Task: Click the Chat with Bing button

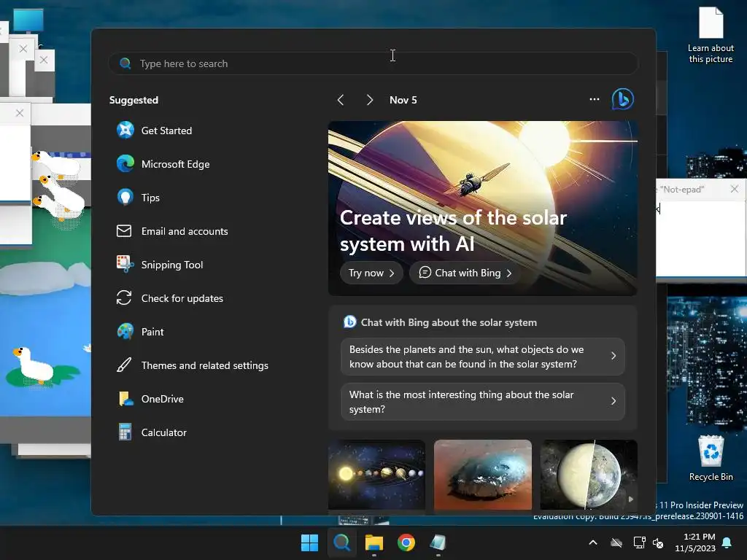Action: point(465,273)
